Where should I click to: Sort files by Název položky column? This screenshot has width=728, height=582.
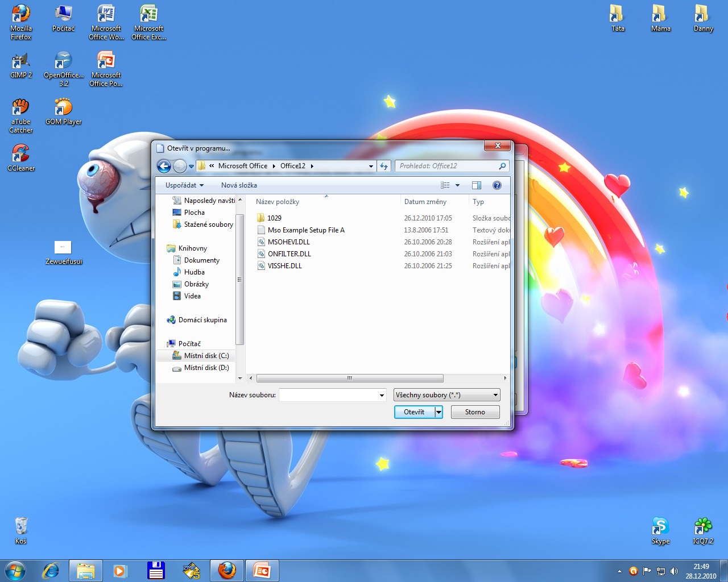point(278,202)
